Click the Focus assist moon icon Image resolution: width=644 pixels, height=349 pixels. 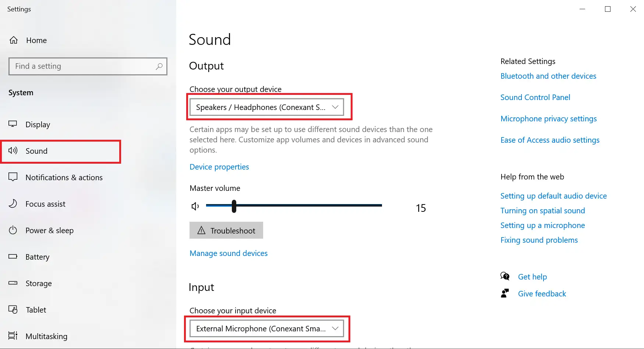coord(13,204)
